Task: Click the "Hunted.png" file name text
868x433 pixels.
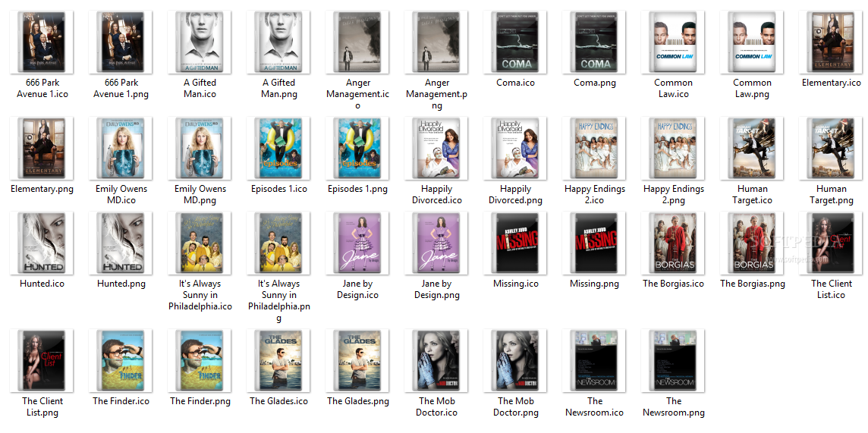Action: [x=121, y=284]
